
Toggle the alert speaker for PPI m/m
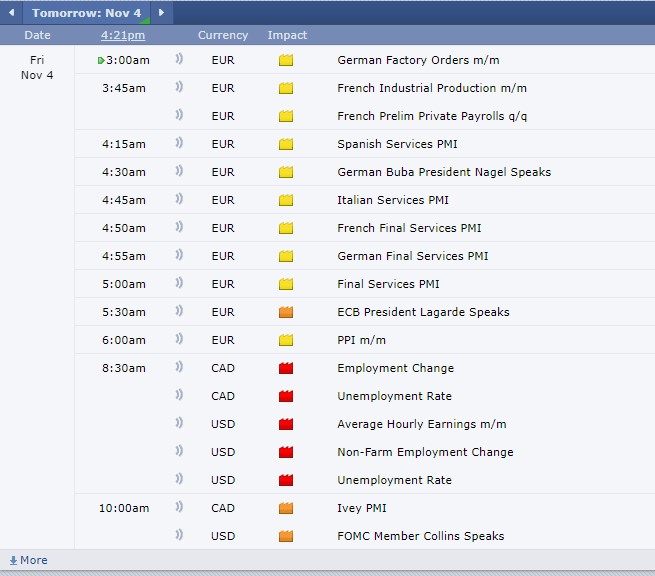[x=180, y=340]
